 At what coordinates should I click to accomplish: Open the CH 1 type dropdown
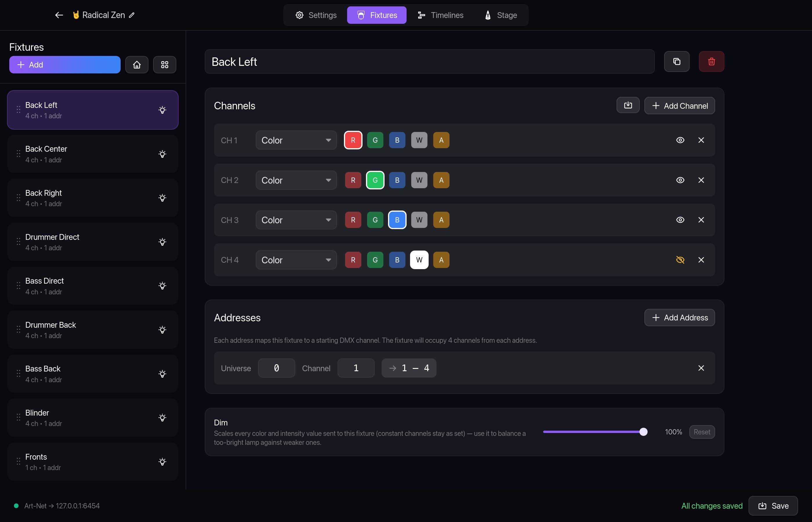tap(296, 140)
